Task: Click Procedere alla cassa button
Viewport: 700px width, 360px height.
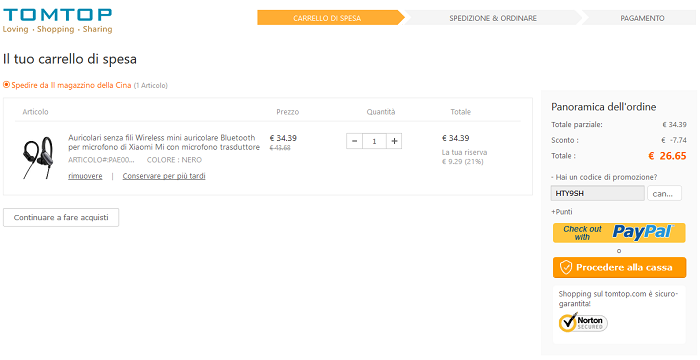Action: click(x=619, y=268)
